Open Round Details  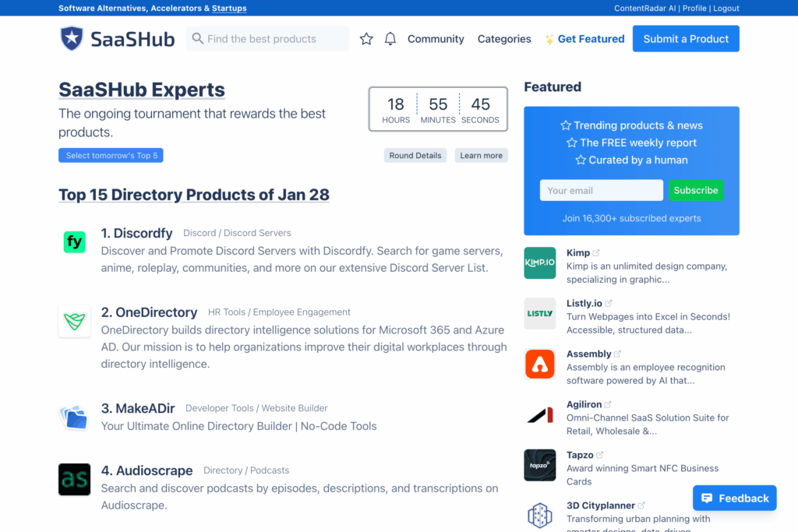415,156
